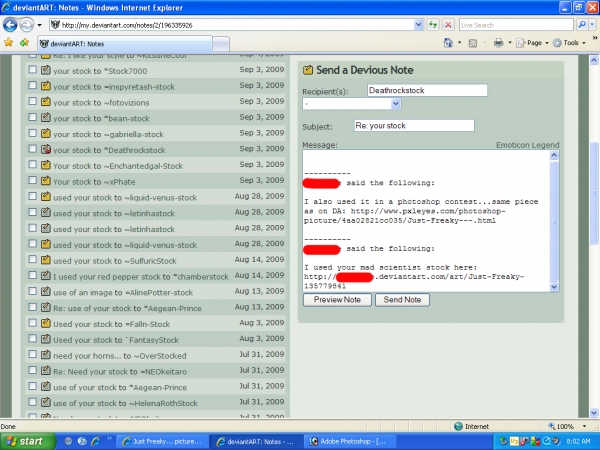Open the address bar URL history dropdown
Viewport: 600px width, 450px height.
tap(418, 25)
